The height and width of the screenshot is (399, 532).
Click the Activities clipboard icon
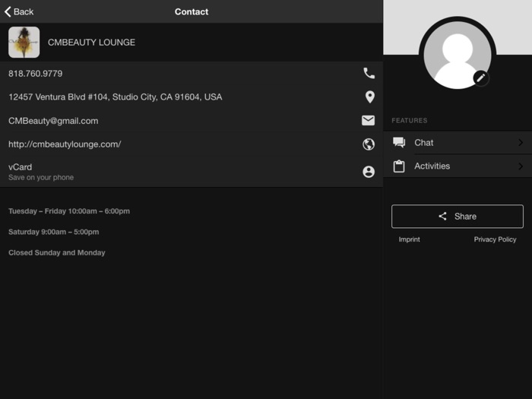click(x=399, y=166)
